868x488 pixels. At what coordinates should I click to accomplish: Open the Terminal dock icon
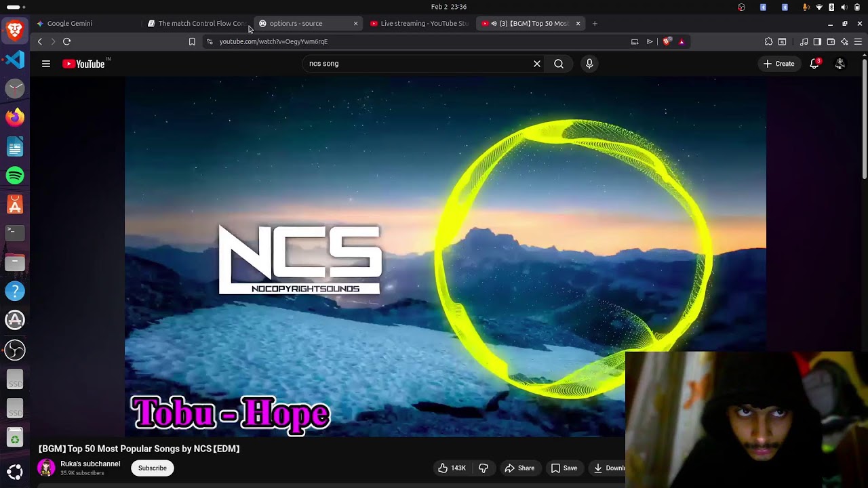[15, 232]
